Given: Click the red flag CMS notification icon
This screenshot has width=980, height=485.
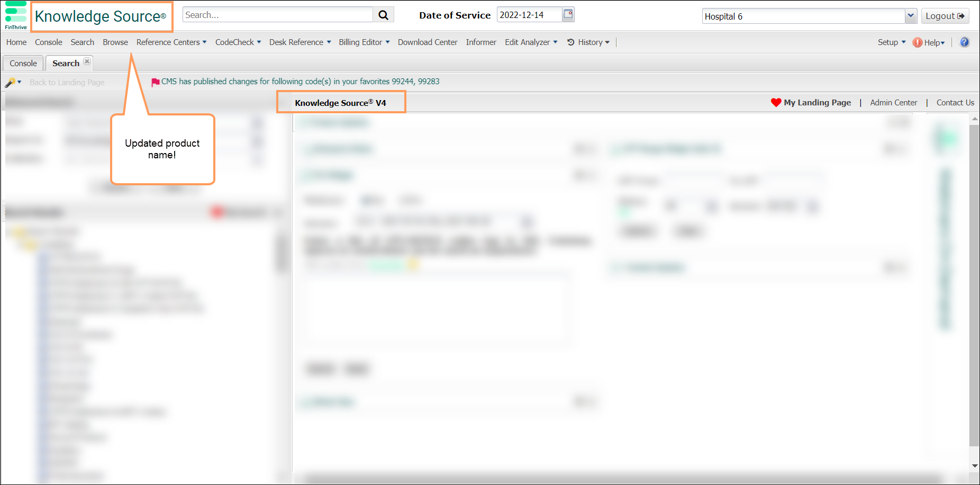Looking at the screenshot, I should point(155,82).
